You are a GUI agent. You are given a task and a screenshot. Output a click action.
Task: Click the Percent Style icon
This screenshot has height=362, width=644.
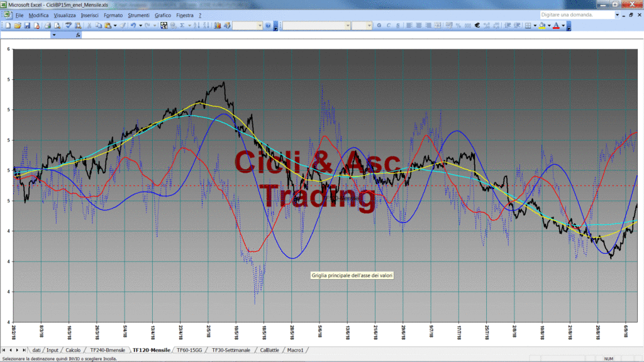pyautogui.click(x=458, y=25)
